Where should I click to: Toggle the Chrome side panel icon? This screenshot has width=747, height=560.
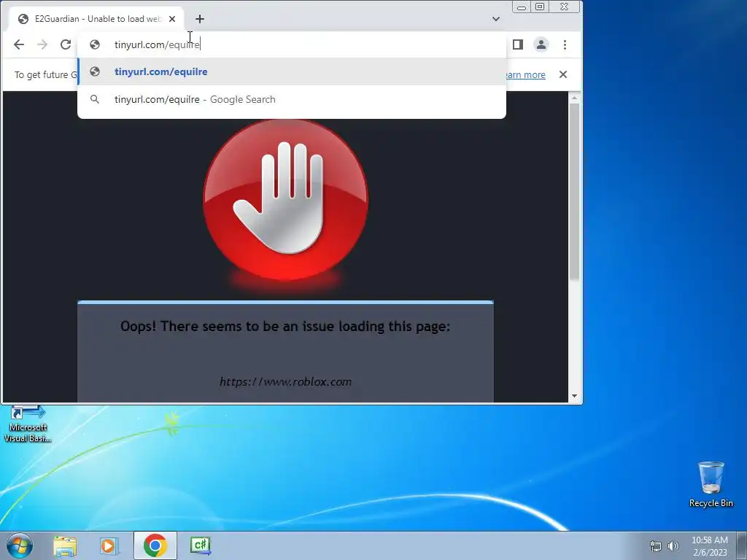point(518,44)
